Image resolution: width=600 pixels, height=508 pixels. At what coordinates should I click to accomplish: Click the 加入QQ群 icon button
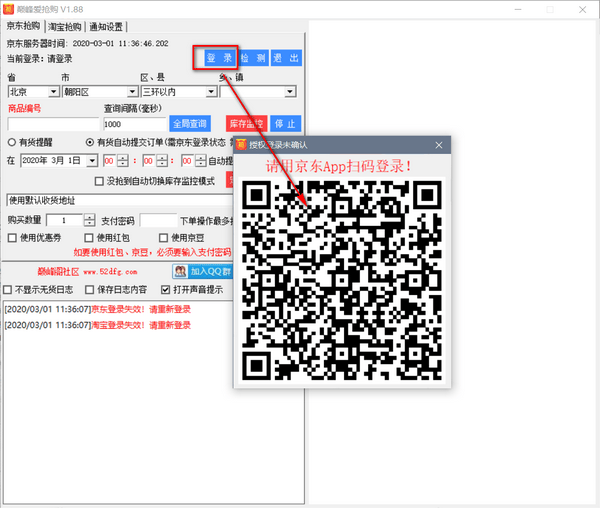(x=202, y=271)
